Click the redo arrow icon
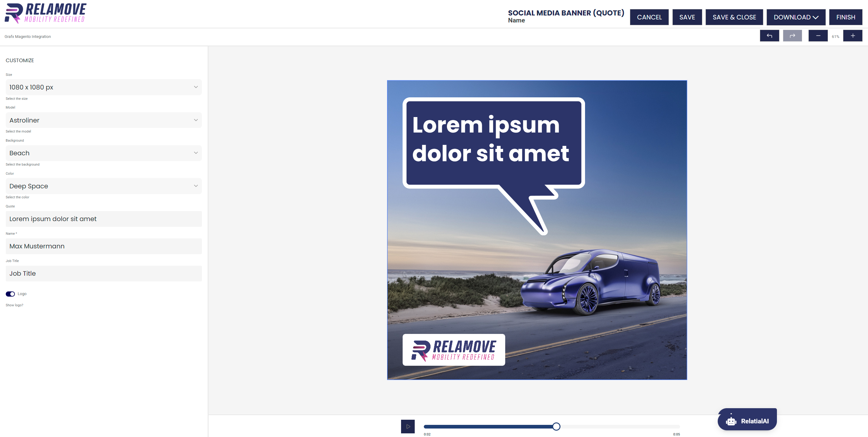 click(x=792, y=36)
